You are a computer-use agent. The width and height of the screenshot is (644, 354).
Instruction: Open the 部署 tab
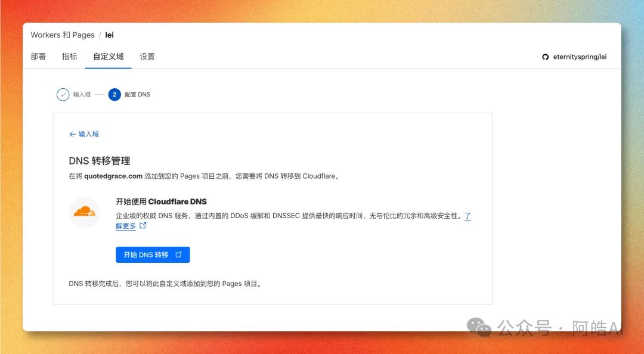point(38,57)
